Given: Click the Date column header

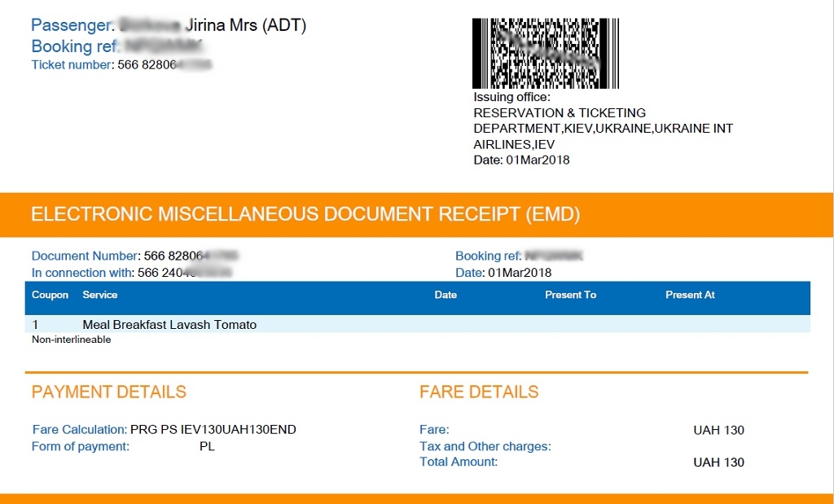Looking at the screenshot, I should tap(446, 295).
